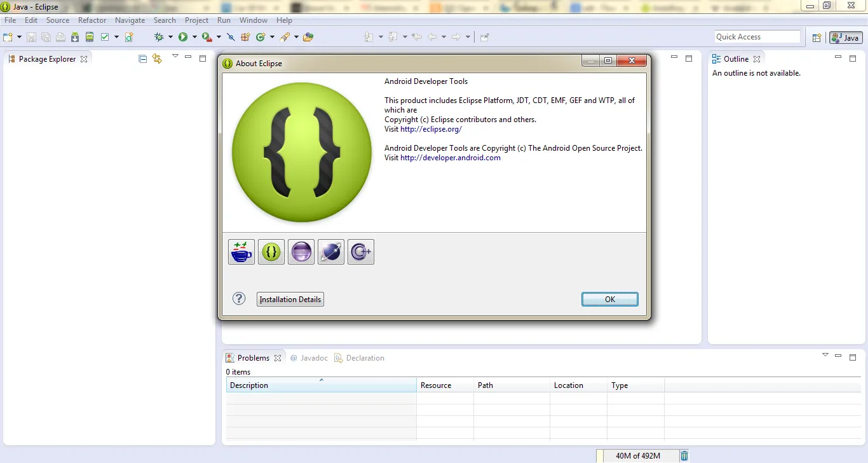Open the Package Explorer View Menu triangle
The height and width of the screenshot is (463, 868).
pos(175,57)
